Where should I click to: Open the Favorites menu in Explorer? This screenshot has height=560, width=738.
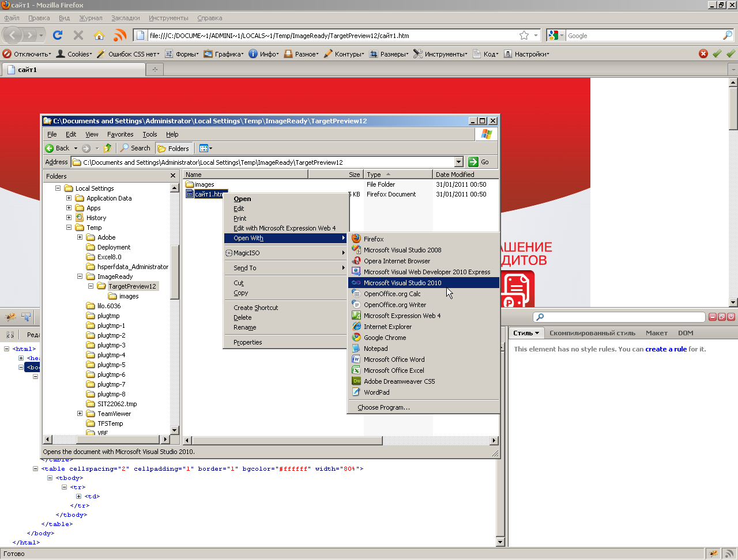[x=120, y=134]
